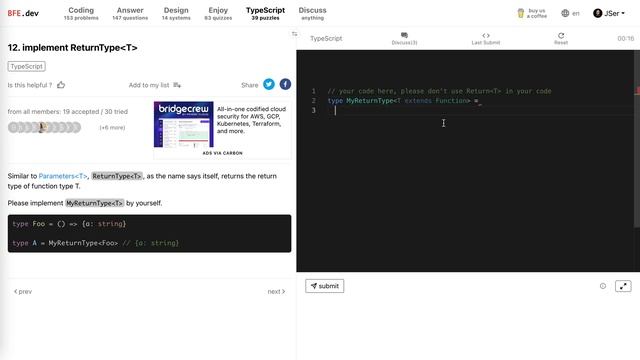Screen dimensions: 640x360
Task: Click the Reset code icon
Action: pyautogui.click(x=561, y=38)
